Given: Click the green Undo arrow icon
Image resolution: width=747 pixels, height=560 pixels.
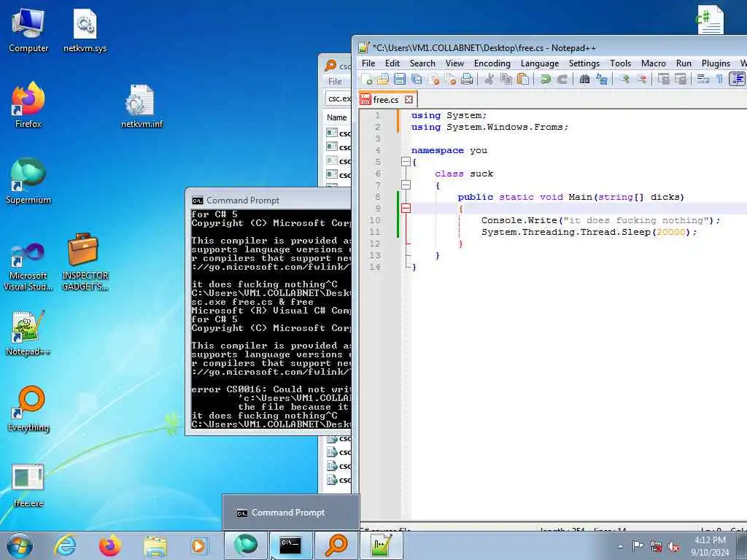Looking at the screenshot, I should 545,79.
